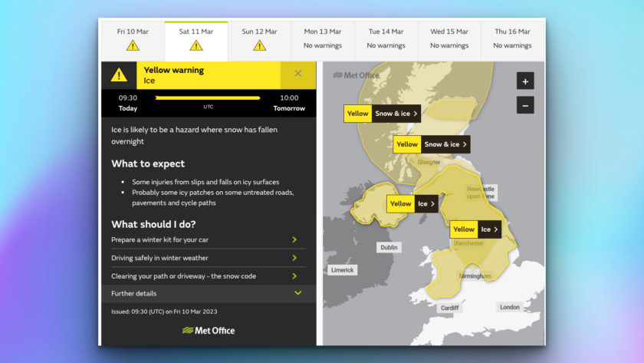Select the Sun 12 Mar tab
Image resolution: width=644 pixels, height=363 pixels.
259,41
